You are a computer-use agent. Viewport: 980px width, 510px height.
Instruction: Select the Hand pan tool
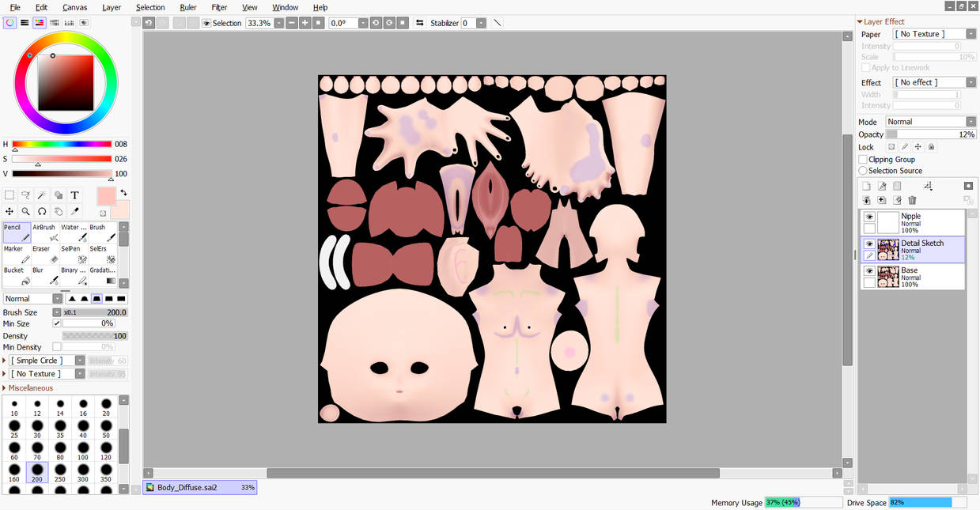(59, 211)
